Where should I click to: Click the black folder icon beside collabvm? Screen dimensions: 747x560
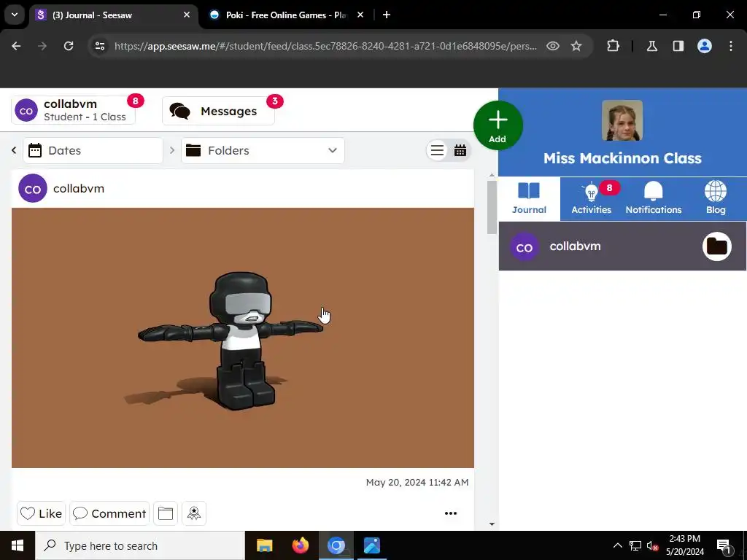pyautogui.click(x=717, y=246)
